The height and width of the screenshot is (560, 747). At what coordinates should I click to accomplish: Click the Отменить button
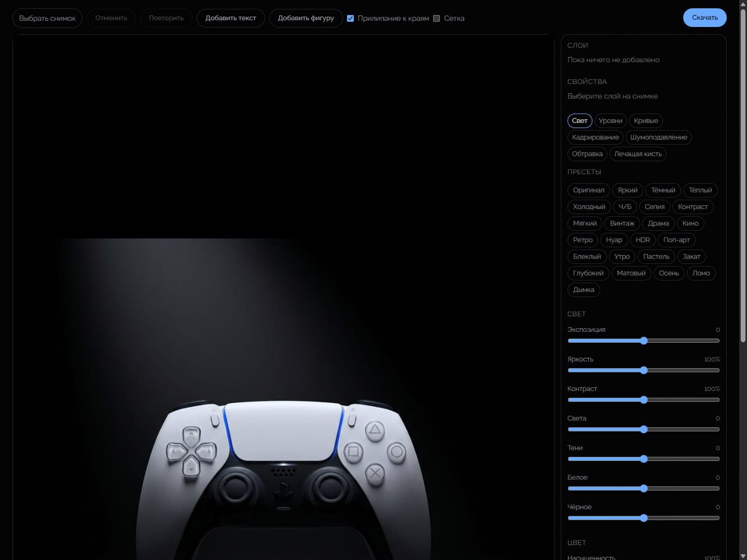coord(112,18)
